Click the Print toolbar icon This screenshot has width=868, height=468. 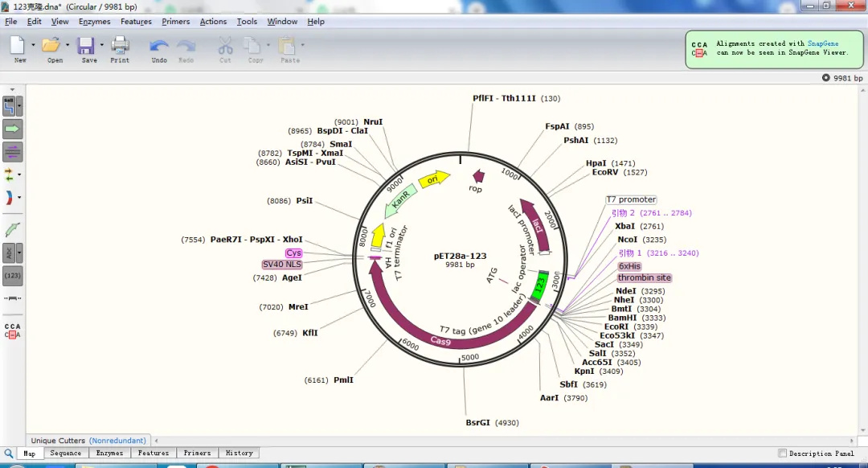tap(120, 46)
